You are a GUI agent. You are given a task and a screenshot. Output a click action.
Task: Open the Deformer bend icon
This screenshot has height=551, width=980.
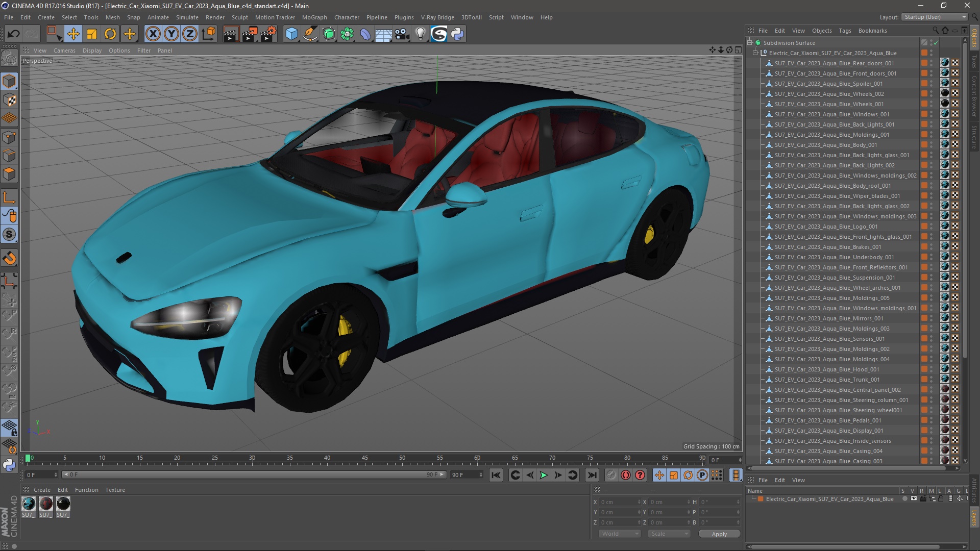(365, 34)
